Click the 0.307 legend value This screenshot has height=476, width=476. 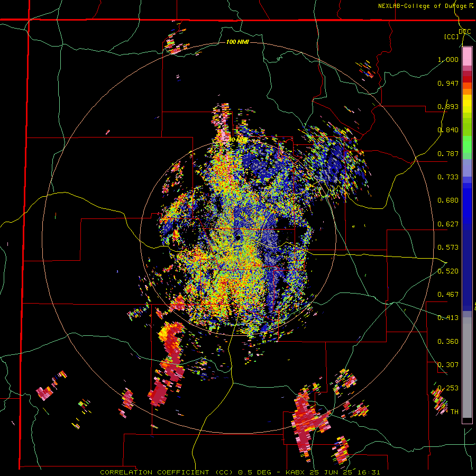[448, 365]
